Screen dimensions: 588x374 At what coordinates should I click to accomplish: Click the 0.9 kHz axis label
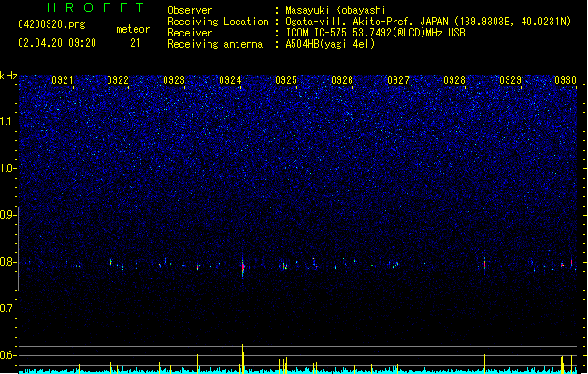(x=7, y=215)
